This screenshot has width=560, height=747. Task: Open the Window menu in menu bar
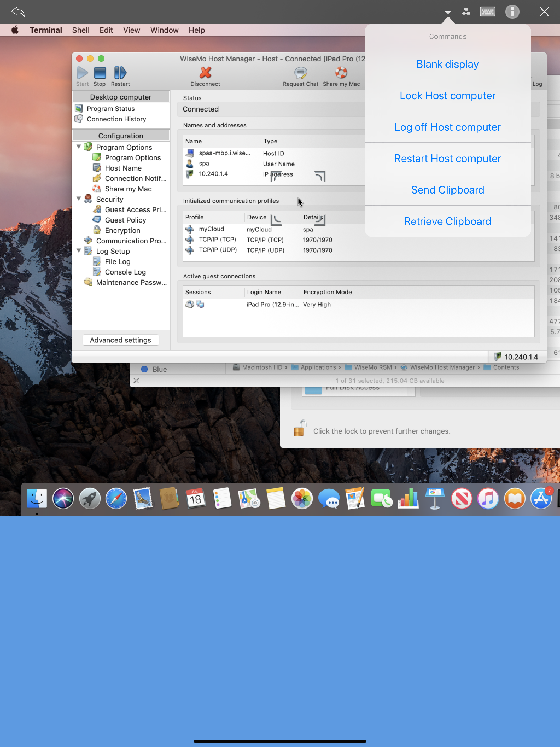(x=164, y=30)
